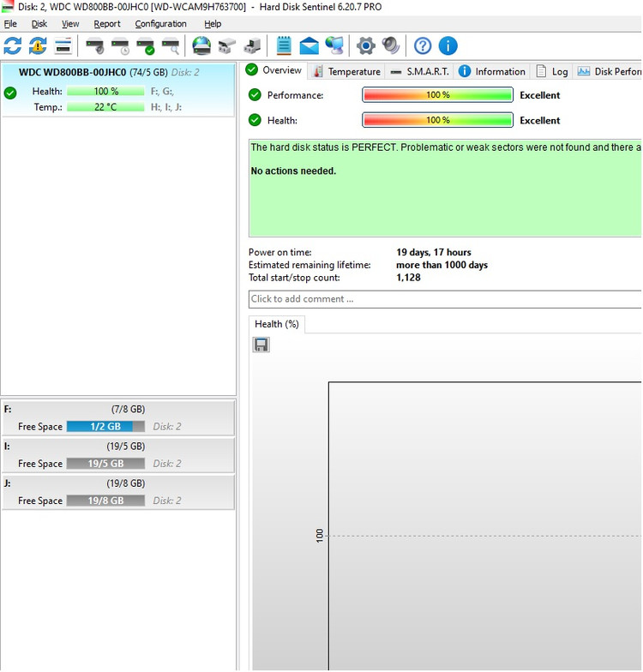Click the disk's green Health 100 % bar
This screenshot has height=672, width=643.
click(106, 91)
